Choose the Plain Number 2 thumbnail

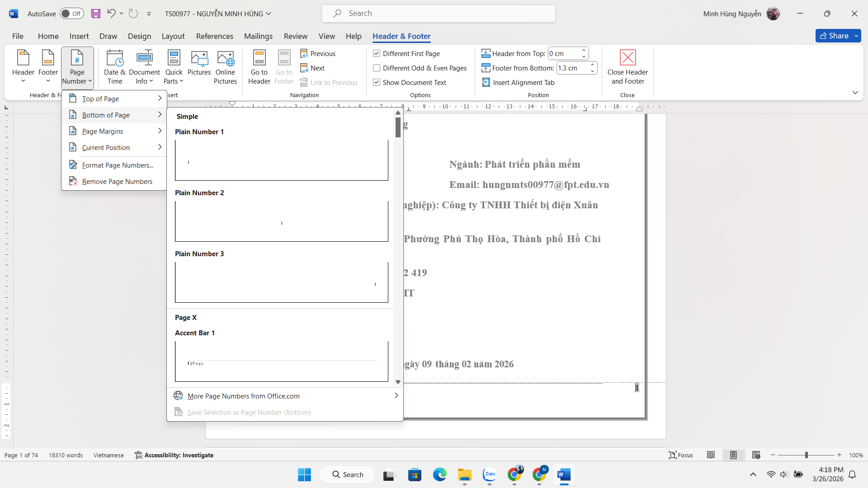281,221
